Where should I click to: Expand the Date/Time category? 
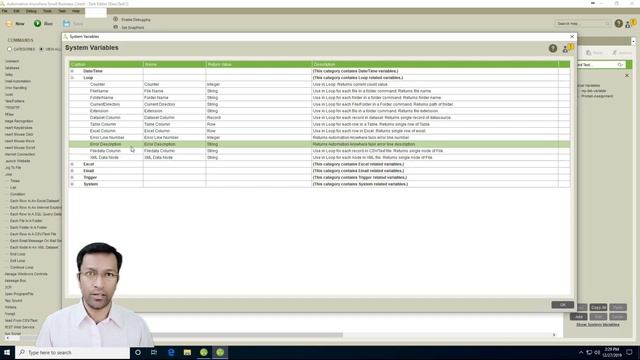72,71
